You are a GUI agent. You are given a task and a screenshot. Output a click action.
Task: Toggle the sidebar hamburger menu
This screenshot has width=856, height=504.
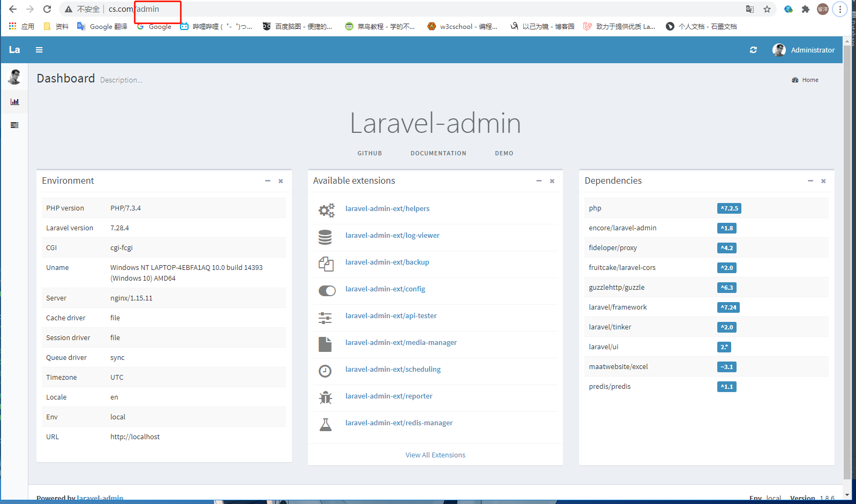(39, 50)
